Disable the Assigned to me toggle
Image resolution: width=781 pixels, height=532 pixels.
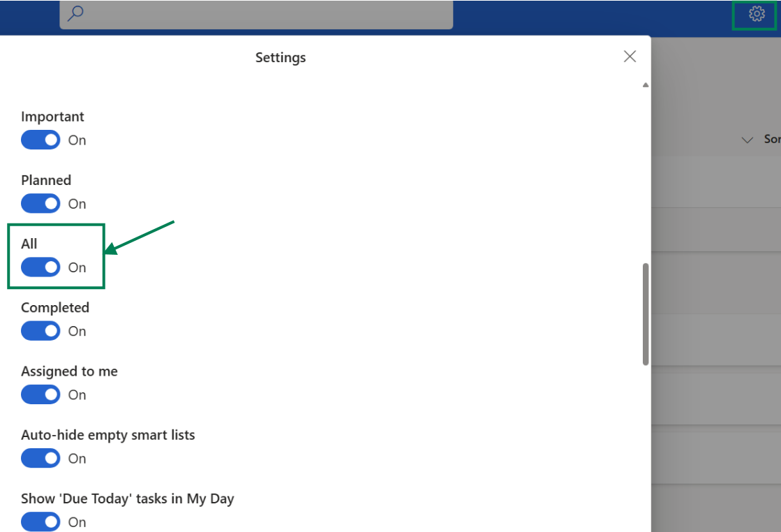tap(40, 395)
